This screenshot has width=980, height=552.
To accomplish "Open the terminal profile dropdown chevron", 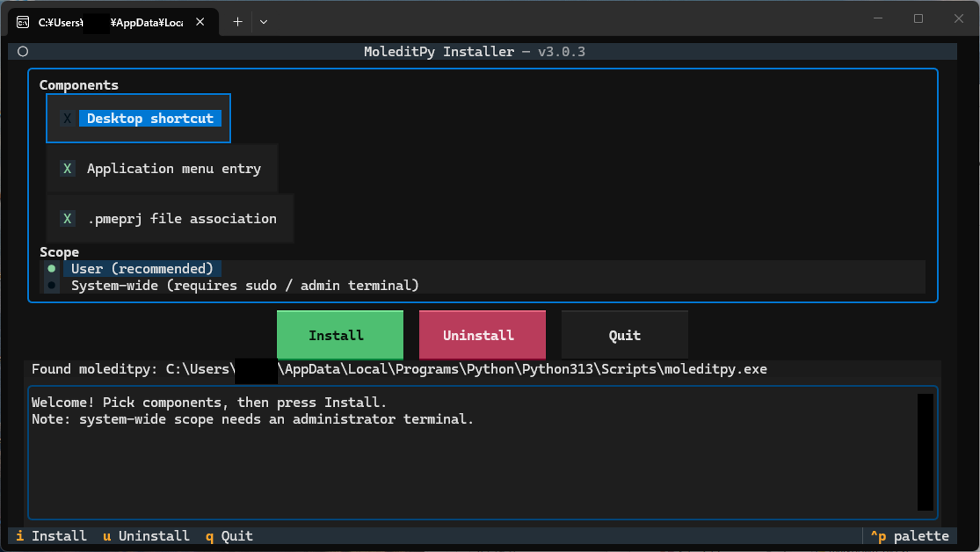I will pos(263,22).
